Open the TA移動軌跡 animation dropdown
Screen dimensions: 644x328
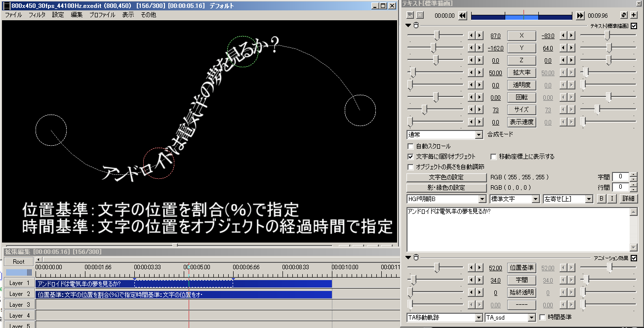(x=444, y=317)
